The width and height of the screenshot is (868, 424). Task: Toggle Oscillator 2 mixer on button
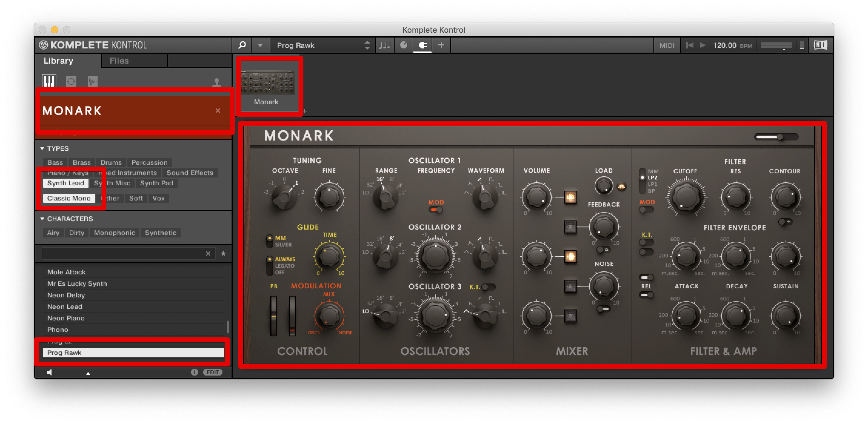coord(570,257)
